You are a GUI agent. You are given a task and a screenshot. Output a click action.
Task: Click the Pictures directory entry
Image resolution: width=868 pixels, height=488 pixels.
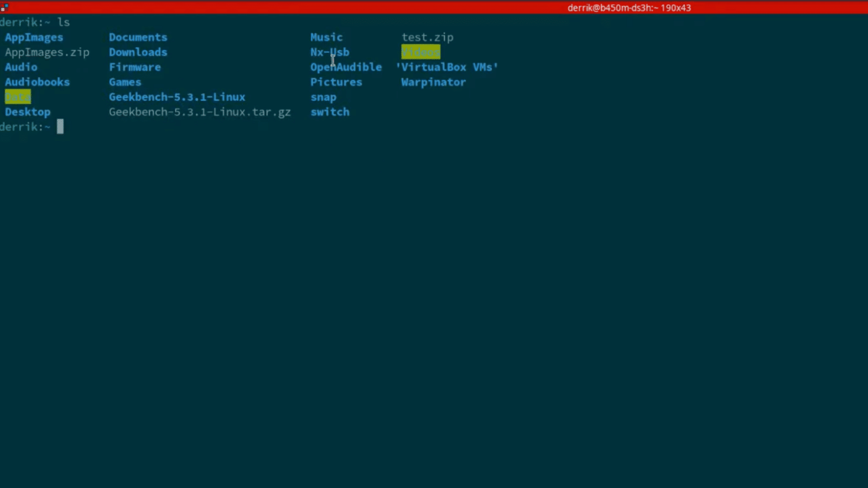(x=336, y=82)
